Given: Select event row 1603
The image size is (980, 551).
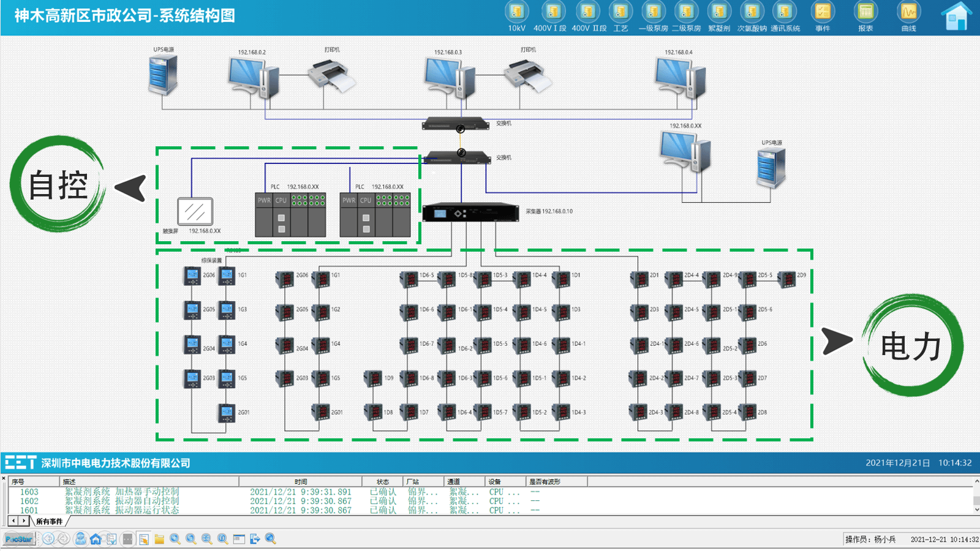Looking at the screenshot, I should click(x=29, y=492).
